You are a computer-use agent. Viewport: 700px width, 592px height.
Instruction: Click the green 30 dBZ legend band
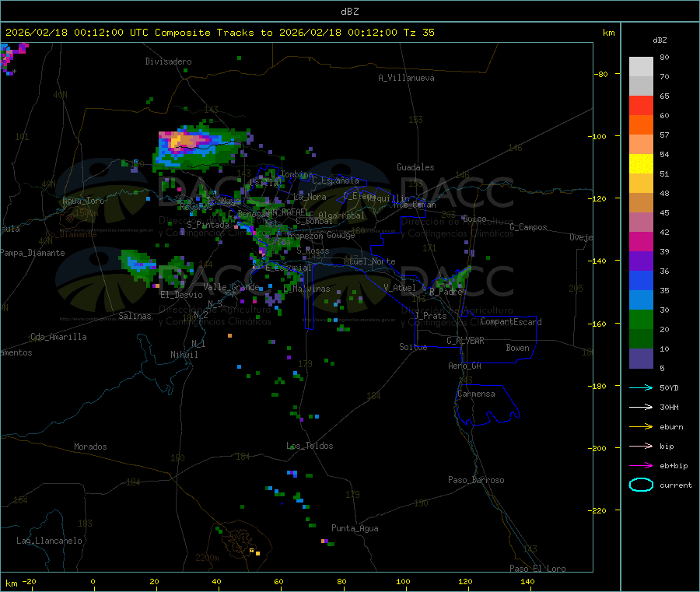pos(641,319)
